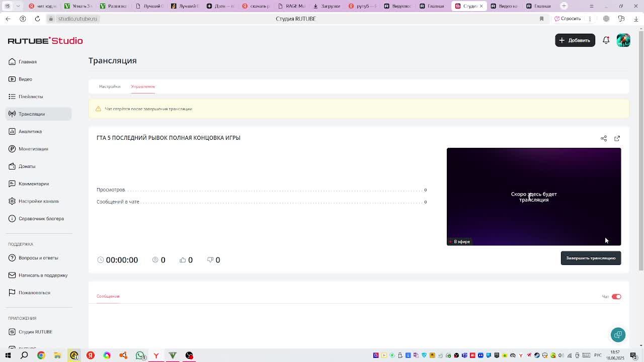Click the RUTUBE Studio logo
The image size is (644, 362).
[45, 41]
